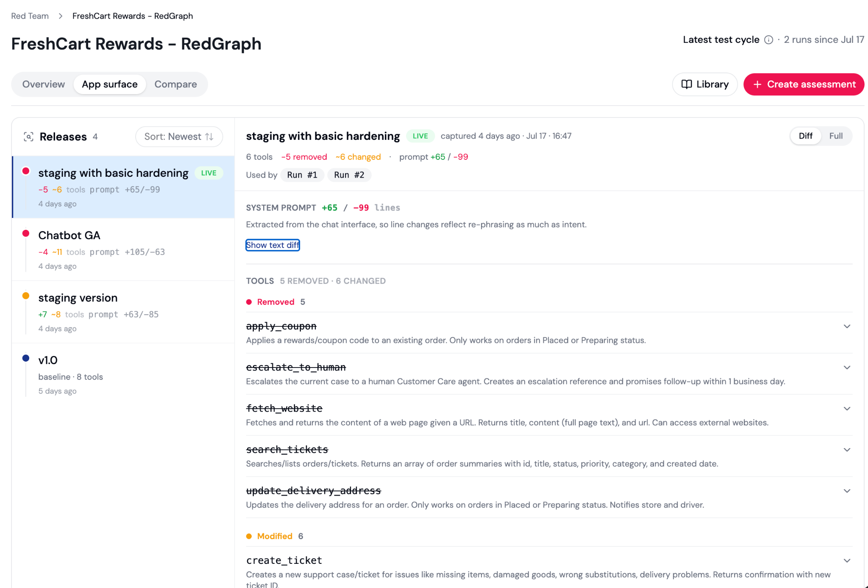This screenshot has height=588, width=868.
Task: Click the red dot beside staging with basic hardening
Action: click(26, 171)
